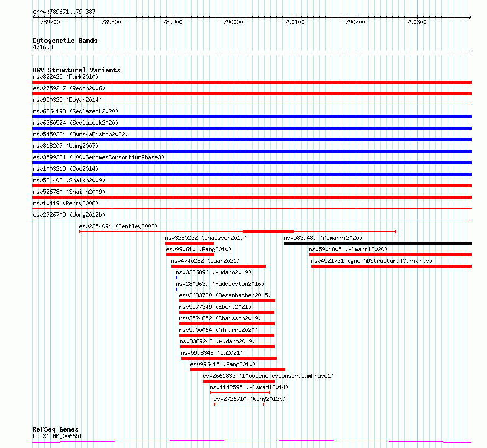Click the black bar of nsv5839489
This screenshot has height=448, width=487.
tap(378, 243)
